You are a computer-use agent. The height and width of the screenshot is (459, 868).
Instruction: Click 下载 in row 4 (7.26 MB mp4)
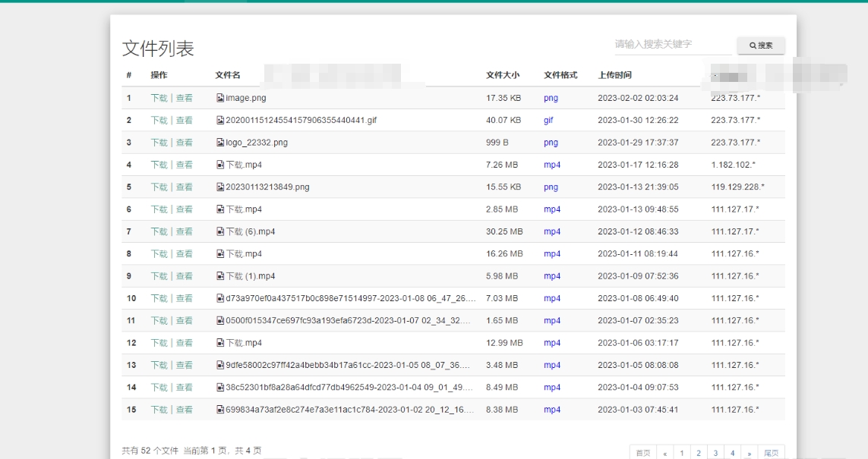click(159, 165)
